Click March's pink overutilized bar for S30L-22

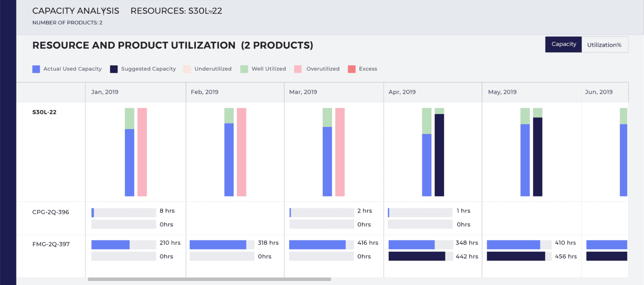tap(340, 152)
